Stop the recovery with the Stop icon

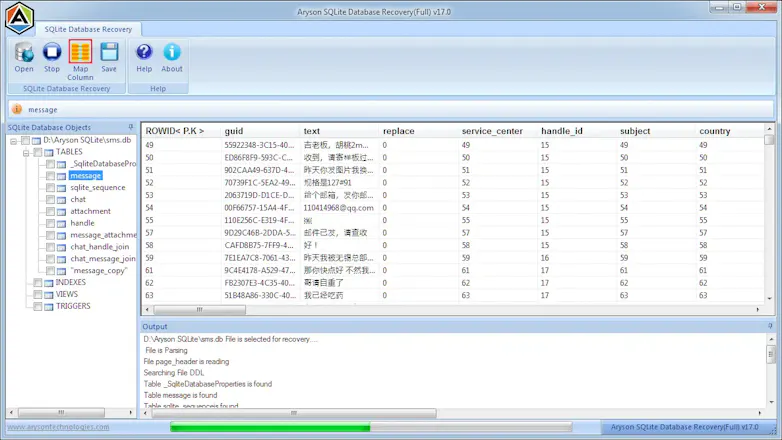(52, 57)
